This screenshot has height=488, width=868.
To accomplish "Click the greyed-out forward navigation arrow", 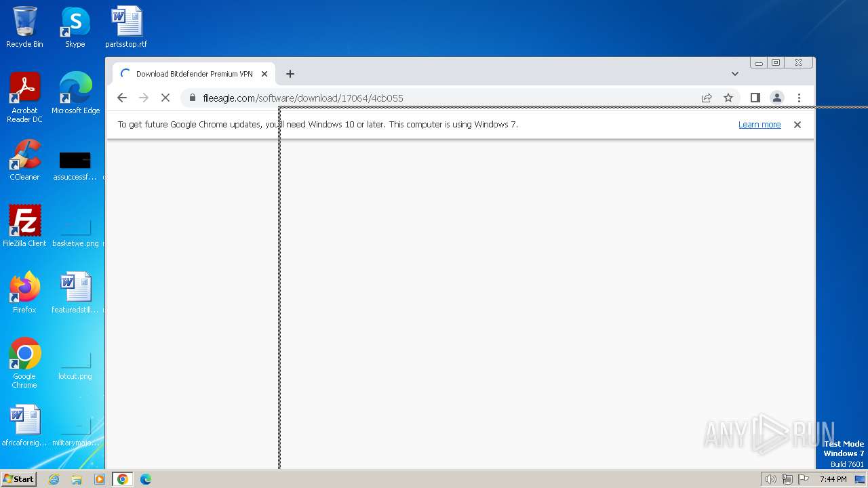I will coord(143,98).
